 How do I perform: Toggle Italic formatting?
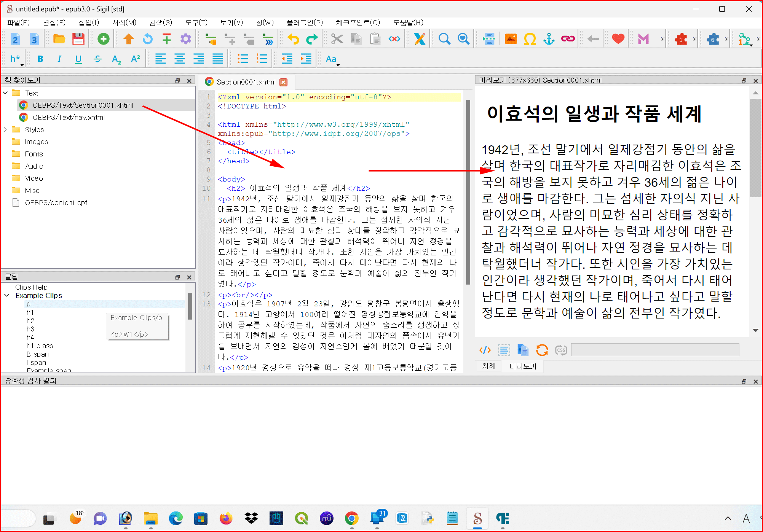pos(59,59)
